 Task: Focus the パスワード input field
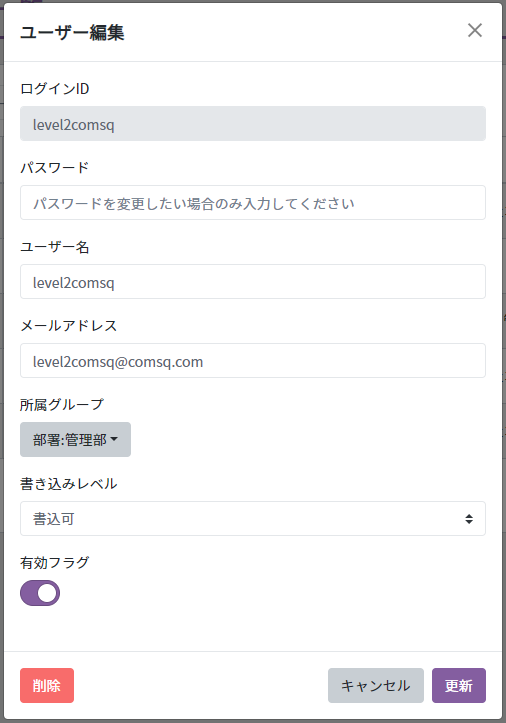coord(253,202)
